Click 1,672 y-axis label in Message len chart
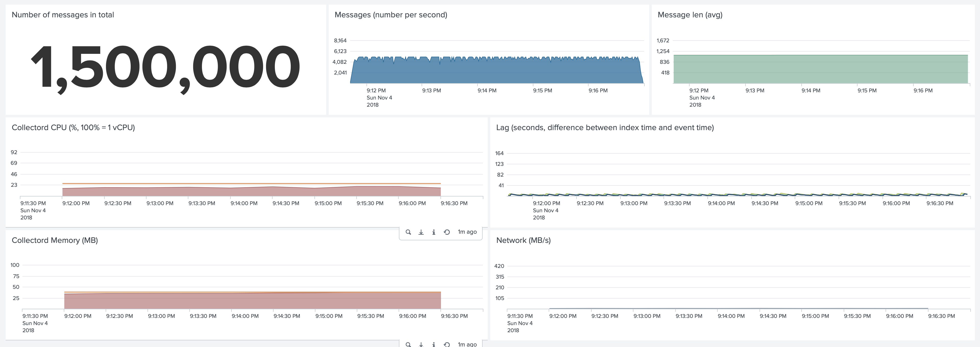Image resolution: width=980 pixels, height=347 pixels. click(x=663, y=40)
